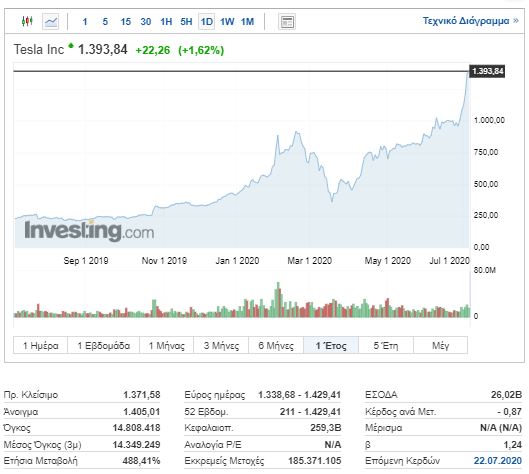Switch to the 5 Έτη range tab

tap(386, 345)
